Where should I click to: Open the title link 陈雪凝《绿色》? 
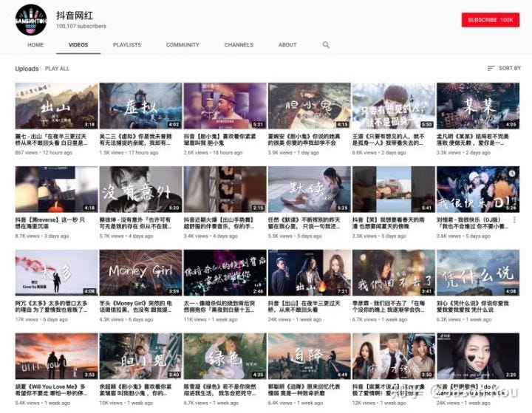220,390
